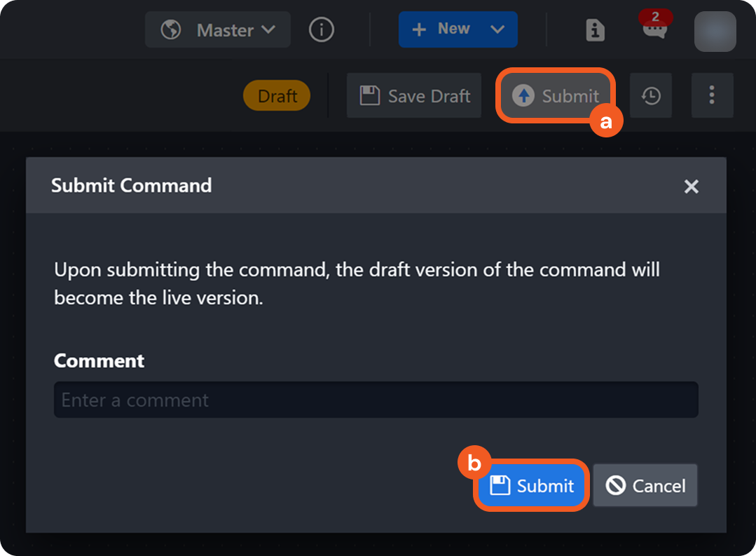This screenshot has width=756, height=556.
Task: Confirm with the blue Submit button
Action: point(532,485)
